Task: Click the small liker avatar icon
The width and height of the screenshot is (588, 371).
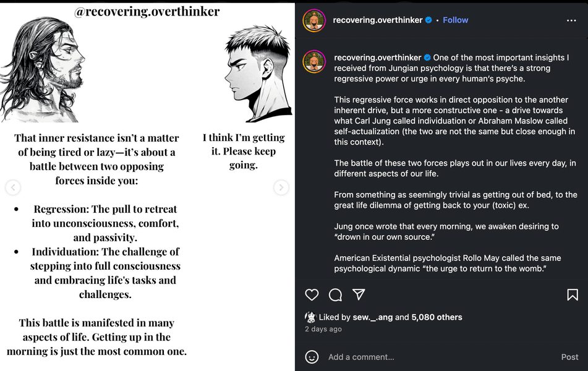Action: point(310,317)
